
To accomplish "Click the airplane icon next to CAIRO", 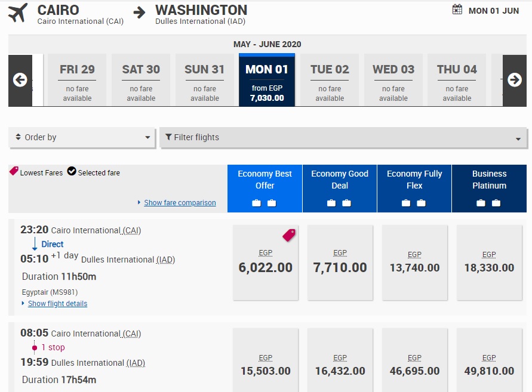I will point(18,13).
